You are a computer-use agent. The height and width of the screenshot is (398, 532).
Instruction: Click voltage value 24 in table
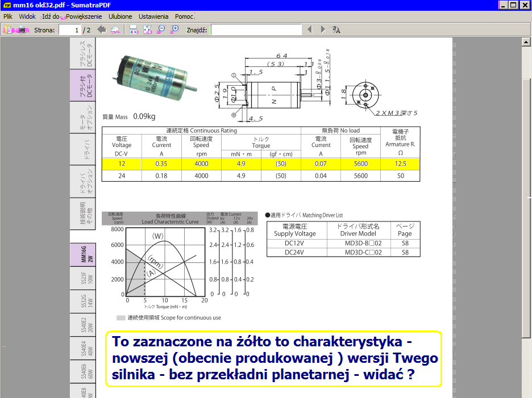pyautogui.click(x=122, y=176)
